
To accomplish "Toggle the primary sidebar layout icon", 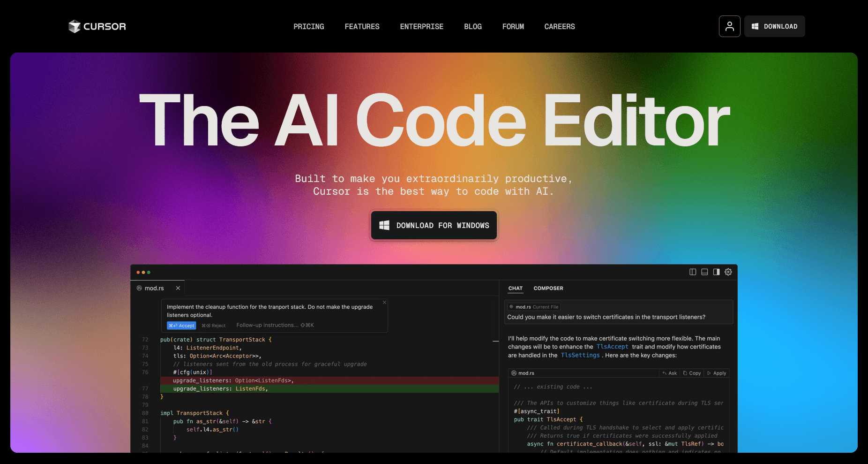I will 693,272.
